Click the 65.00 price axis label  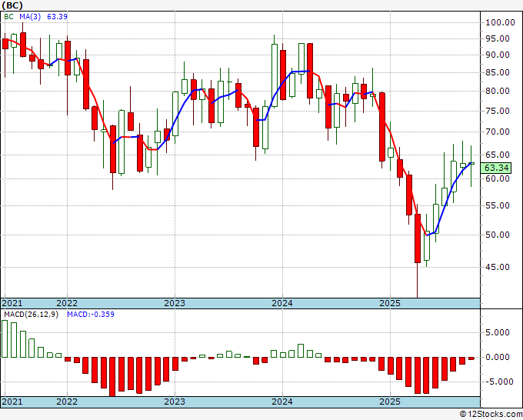pos(498,155)
